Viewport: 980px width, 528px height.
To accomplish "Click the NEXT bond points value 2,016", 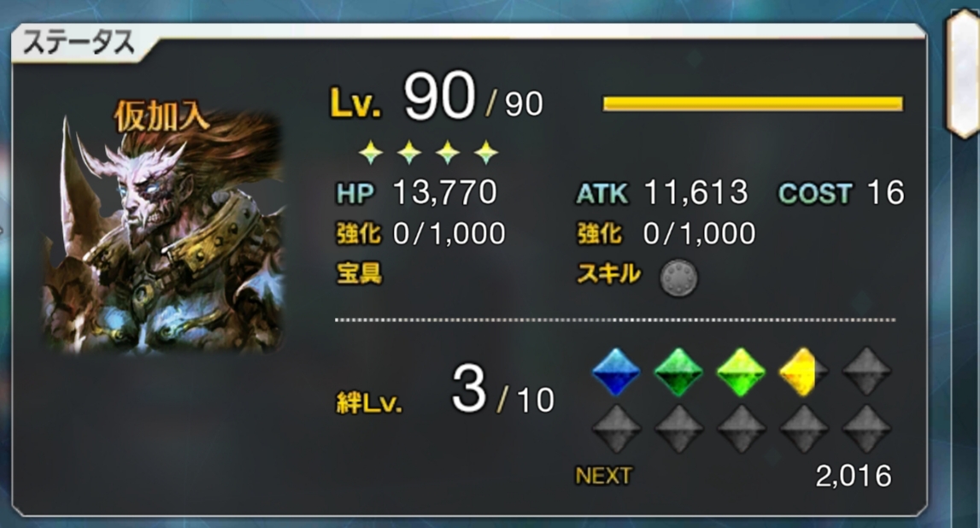I will (854, 476).
